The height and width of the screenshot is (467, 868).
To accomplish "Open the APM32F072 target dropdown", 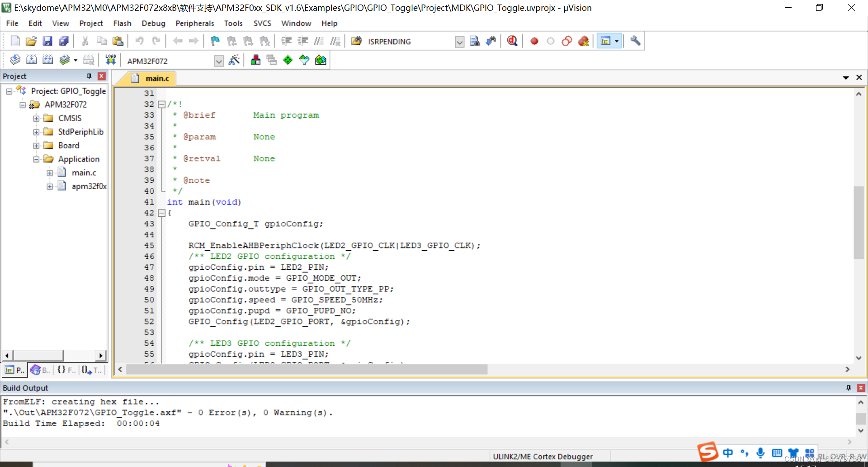I will point(219,61).
